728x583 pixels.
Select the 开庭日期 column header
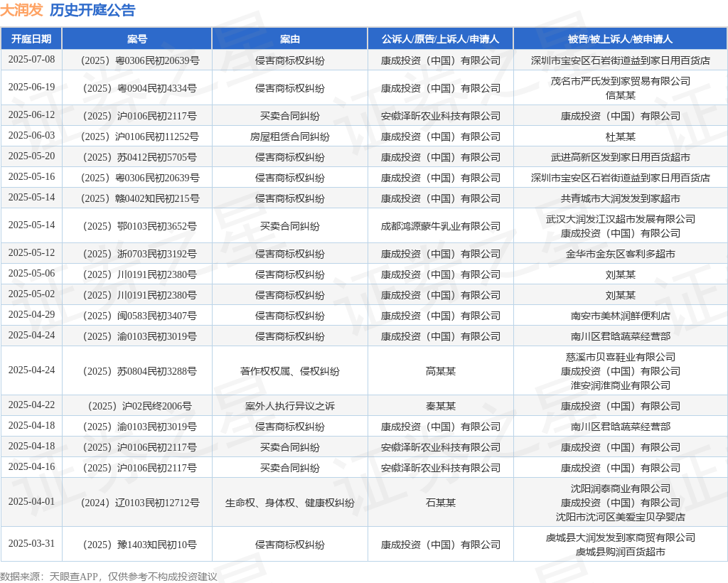[31, 39]
